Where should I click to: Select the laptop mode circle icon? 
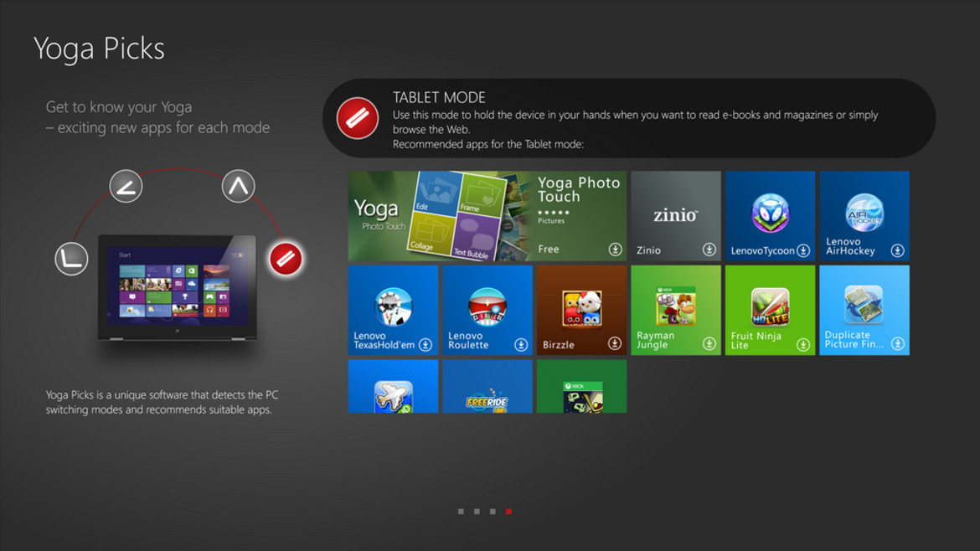point(71,259)
